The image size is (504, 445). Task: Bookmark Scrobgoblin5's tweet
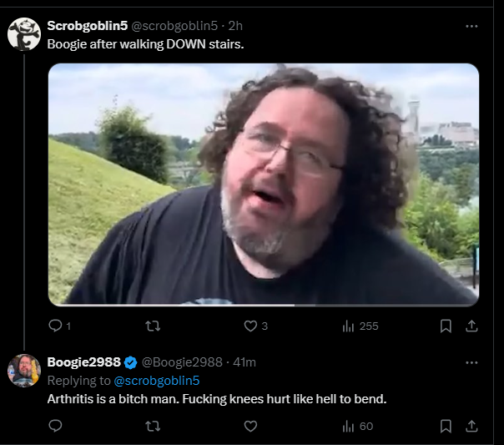[446, 326]
